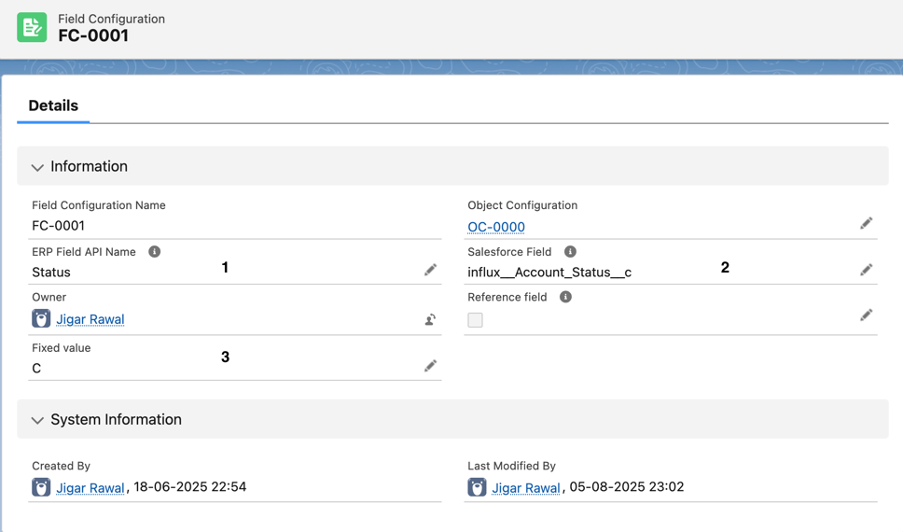Edit the Salesforce Field pencil icon
Image resolution: width=904 pixels, height=532 pixels.
(866, 269)
